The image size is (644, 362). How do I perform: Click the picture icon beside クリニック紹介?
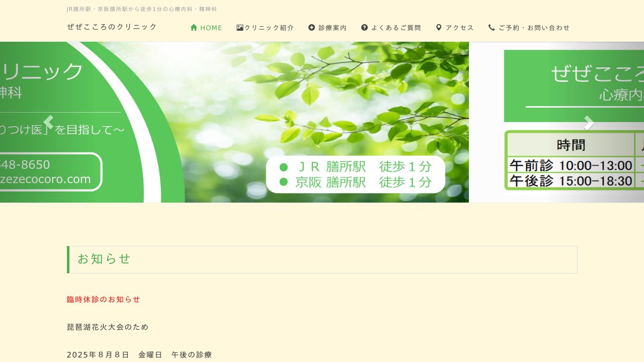pyautogui.click(x=240, y=28)
